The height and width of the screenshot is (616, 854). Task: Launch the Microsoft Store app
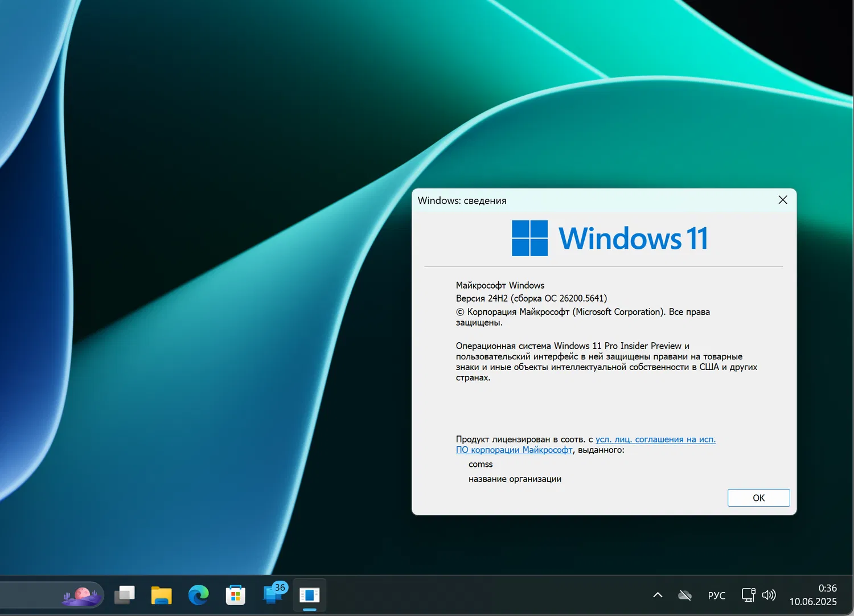pos(235,595)
